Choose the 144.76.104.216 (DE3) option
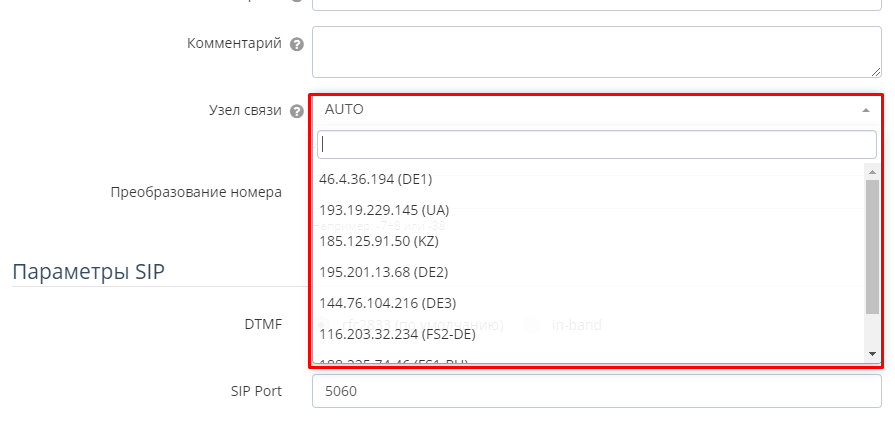This screenshot has height=423, width=895. coord(387,303)
